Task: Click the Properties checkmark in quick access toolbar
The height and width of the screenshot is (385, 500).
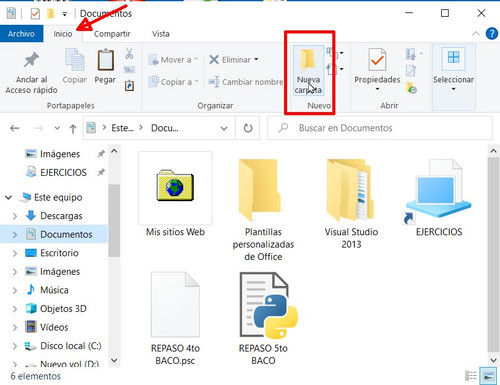Action: pyautogui.click(x=35, y=14)
